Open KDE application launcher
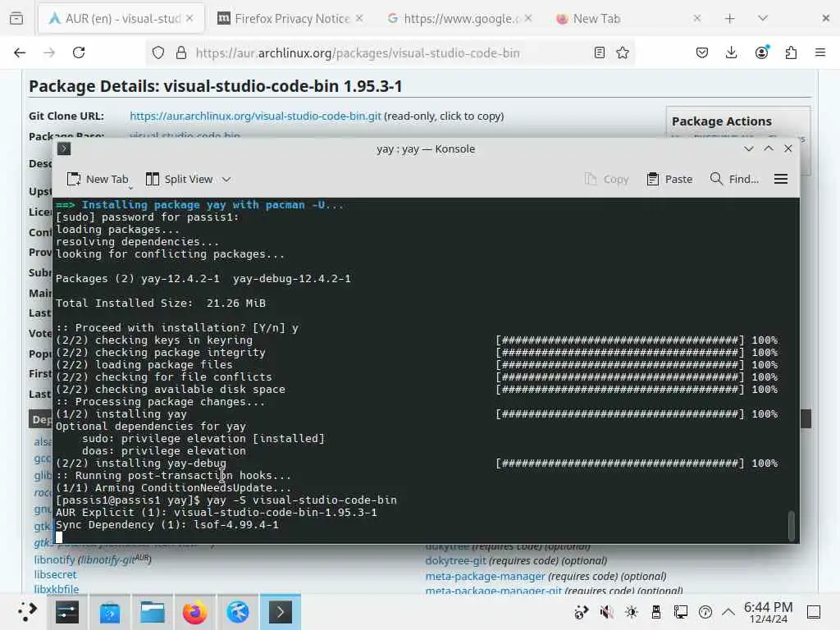 (x=26, y=612)
